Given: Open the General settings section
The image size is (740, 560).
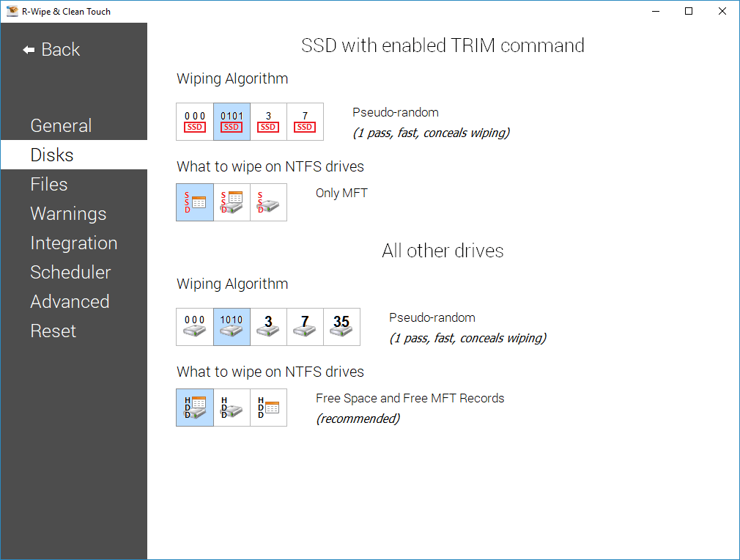Looking at the screenshot, I should coord(73,125).
